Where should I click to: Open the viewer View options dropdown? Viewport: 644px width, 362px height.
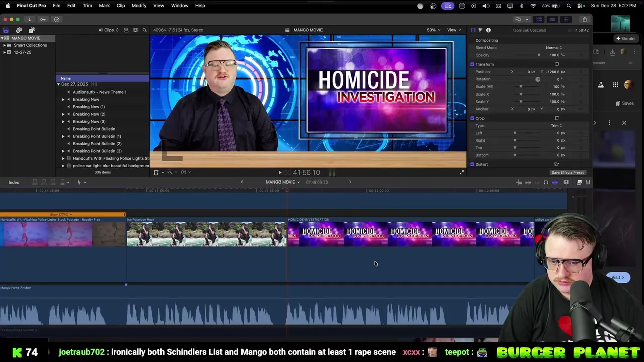[x=454, y=30]
